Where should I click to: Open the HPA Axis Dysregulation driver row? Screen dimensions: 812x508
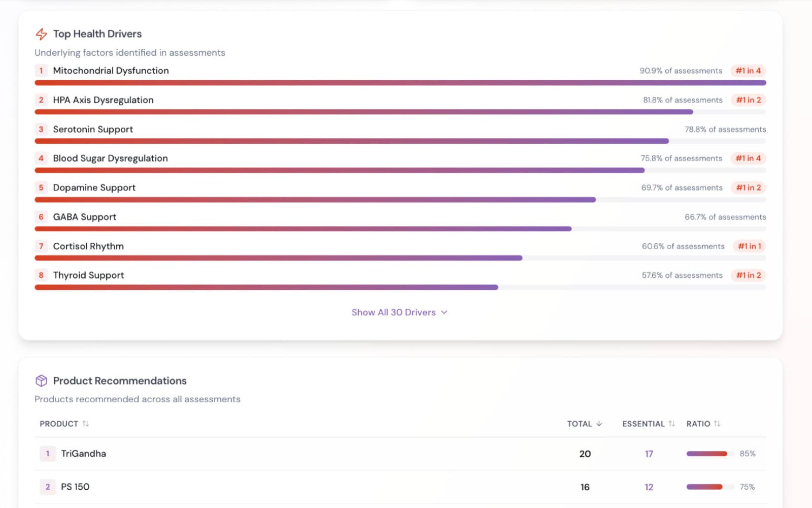[x=103, y=100]
